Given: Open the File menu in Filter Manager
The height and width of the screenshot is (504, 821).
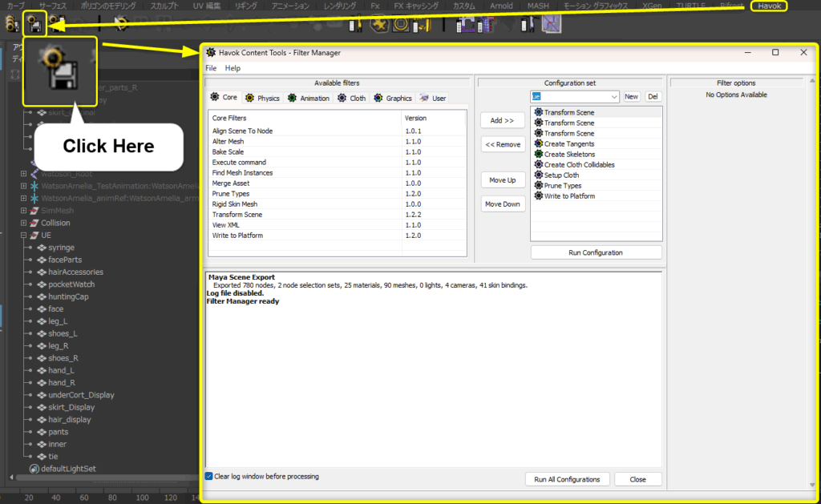Looking at the screenshot, I should (x=210, y=69).
